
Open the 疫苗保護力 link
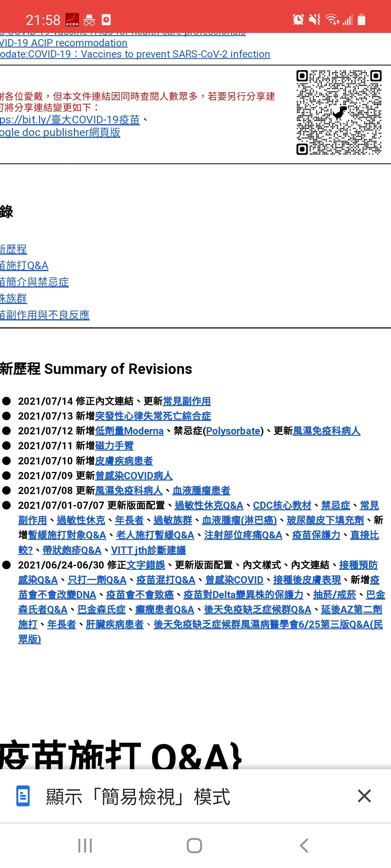[x=316, y=535]
